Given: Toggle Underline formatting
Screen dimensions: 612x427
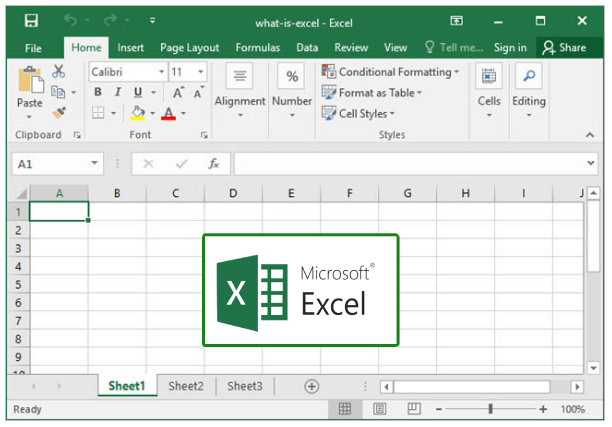Looking at the screenshot, I should [138, 92].
